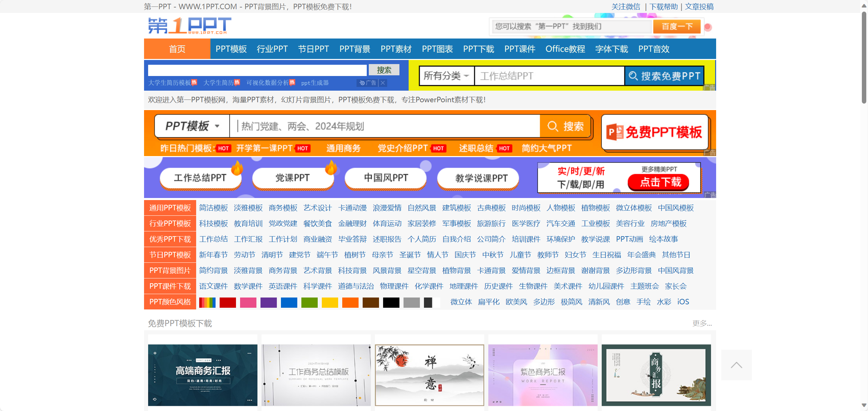
Task: Open the 首页 nav tab
Action: pyautogui.click(x=177, y=49)
